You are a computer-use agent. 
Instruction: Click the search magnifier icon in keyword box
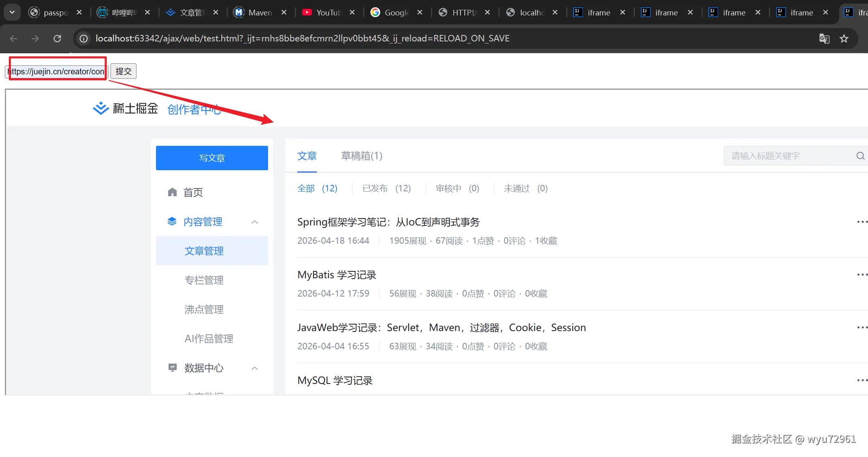pos(860,156)
